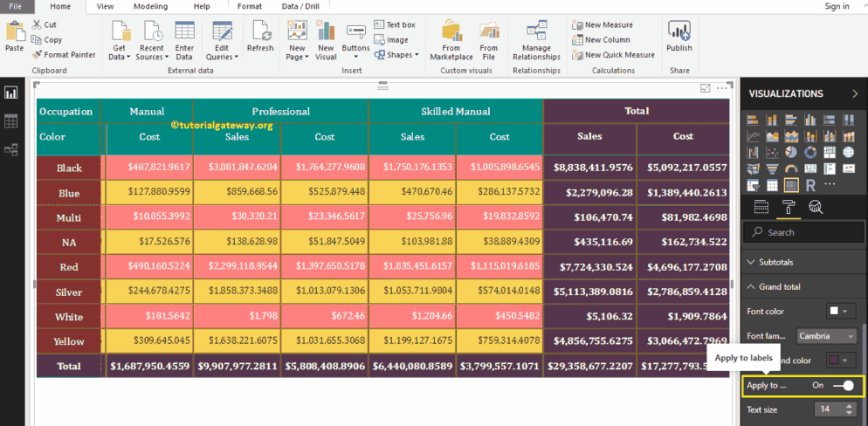Insert a New Visual from the ribbon
Viewport: 868px width, 426px height.
[326, 40]
